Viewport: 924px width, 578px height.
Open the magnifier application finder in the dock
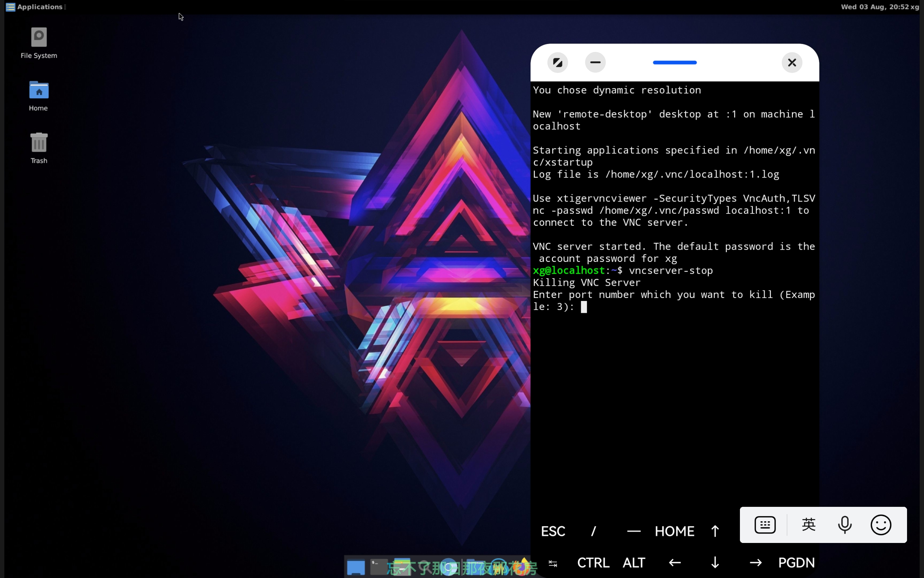click(425, 567)
